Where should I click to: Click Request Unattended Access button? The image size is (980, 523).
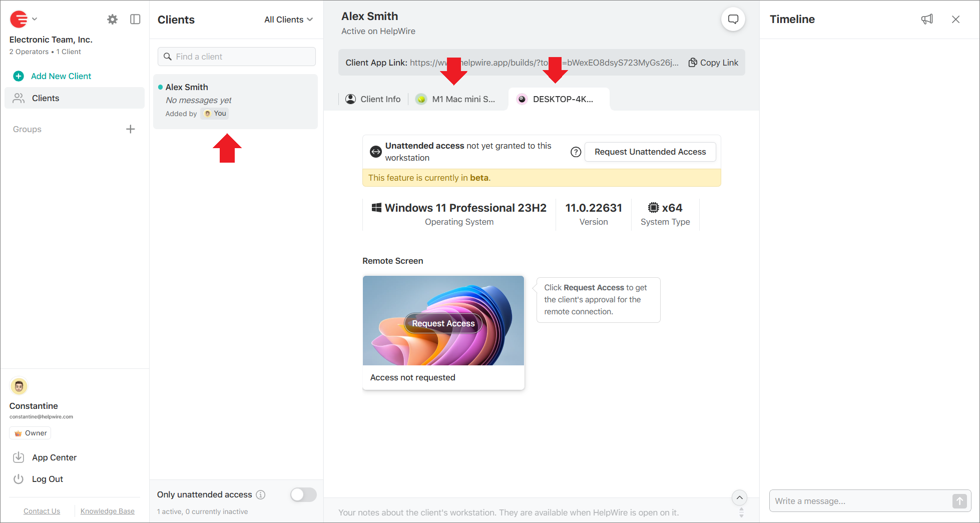(650, 152)
